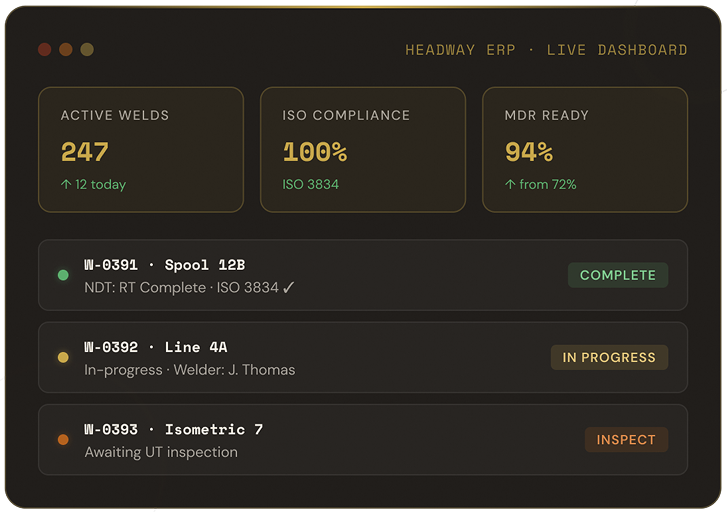The image size is (727, 512).
Task: Click the orange status dot for W-0393
Action: pos(63,439)
